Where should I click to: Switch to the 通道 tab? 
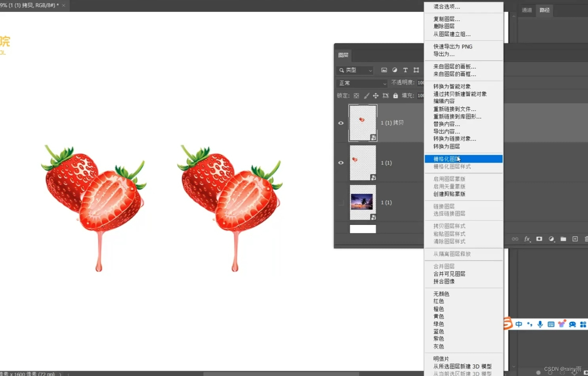click(527, 10)
